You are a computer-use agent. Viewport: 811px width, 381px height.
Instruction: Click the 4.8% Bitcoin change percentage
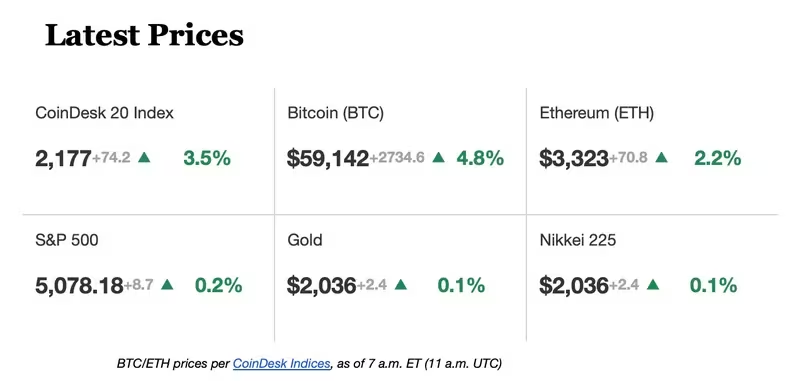coord(480,158)
